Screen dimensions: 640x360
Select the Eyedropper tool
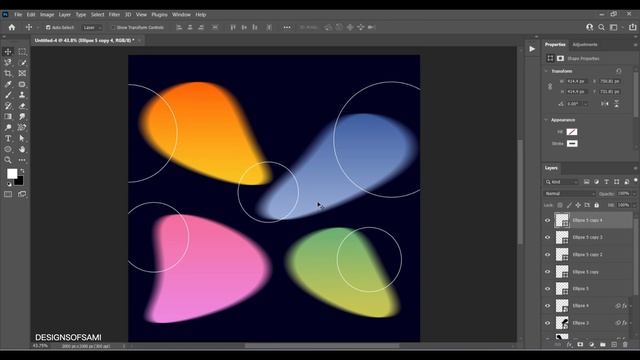(8, 84)
